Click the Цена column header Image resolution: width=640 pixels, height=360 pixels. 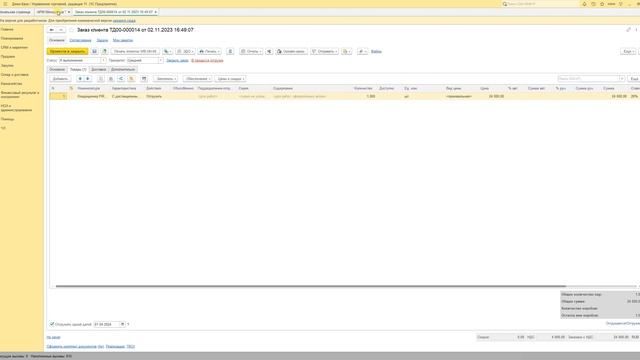coord(484,88)
